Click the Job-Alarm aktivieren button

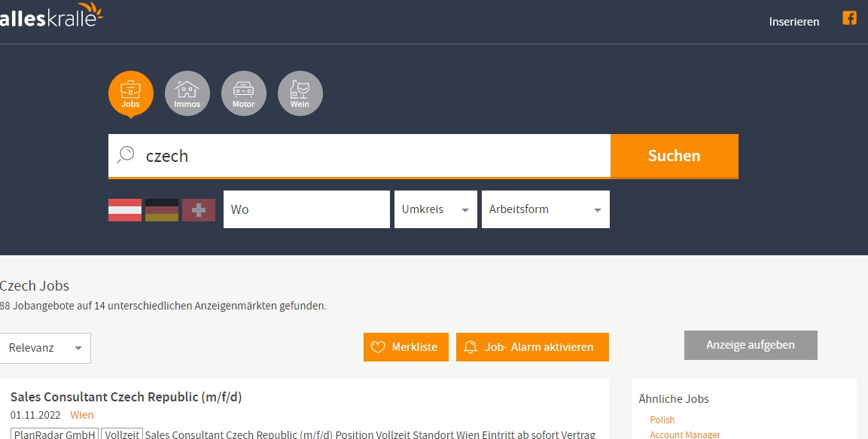click(532, 347)
